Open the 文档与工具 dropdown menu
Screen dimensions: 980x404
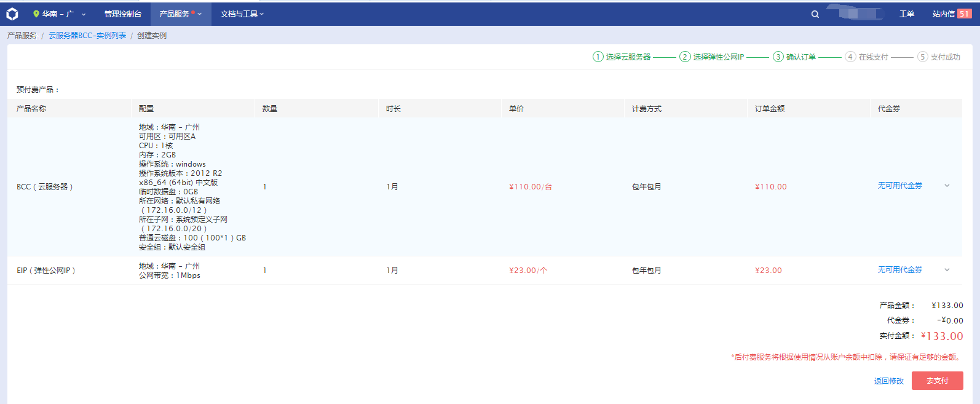[242, 14]
